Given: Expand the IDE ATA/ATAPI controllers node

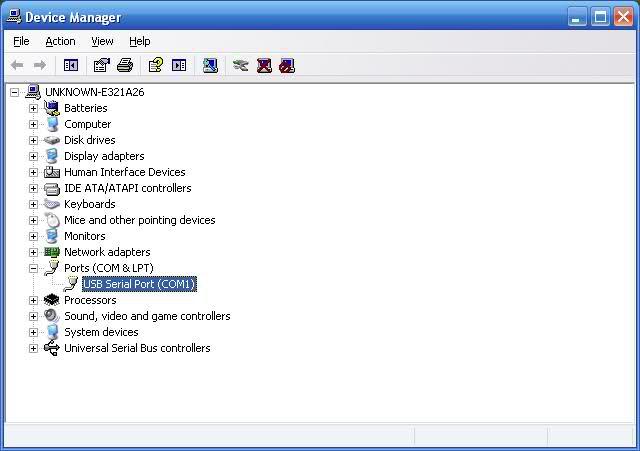Looking at the screenshot, I should coord(33,188).
